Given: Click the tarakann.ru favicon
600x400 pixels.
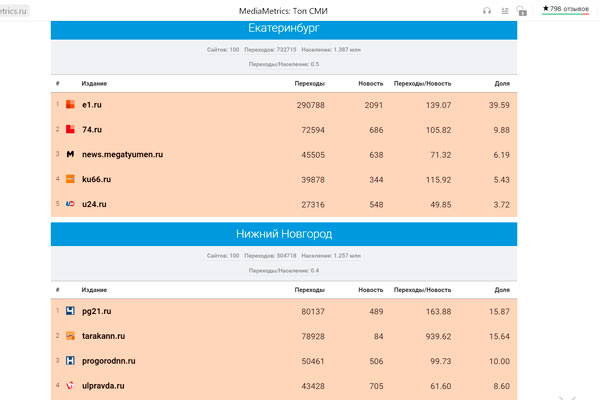Looking at the screenshot, I should pyautogui.click(x=70, y=336).
